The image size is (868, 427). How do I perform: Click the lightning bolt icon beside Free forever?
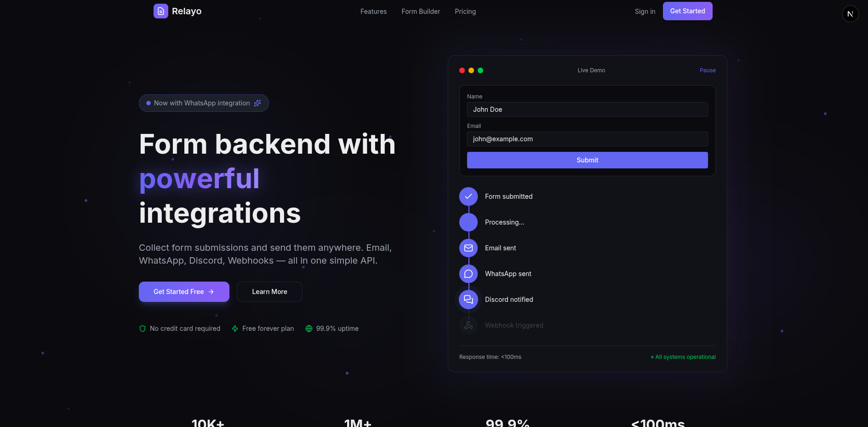point(235,329)
